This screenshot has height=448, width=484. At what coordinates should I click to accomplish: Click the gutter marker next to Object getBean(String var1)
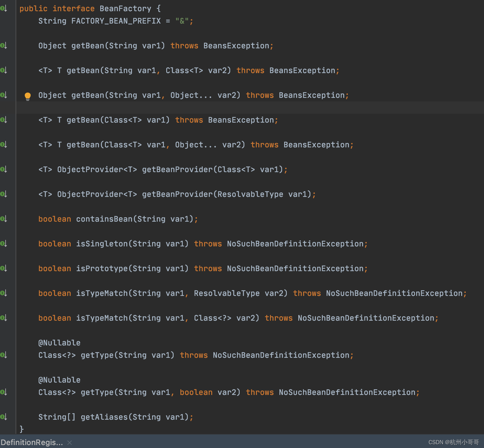click(4, 45)
